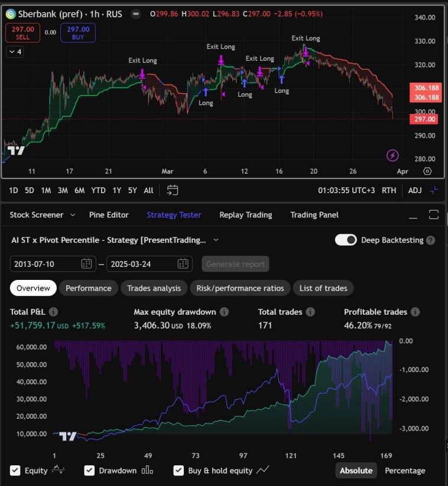448x486 pixels.
Task: Maximize the Strategy Tester panel
Action: click(434, 214)
